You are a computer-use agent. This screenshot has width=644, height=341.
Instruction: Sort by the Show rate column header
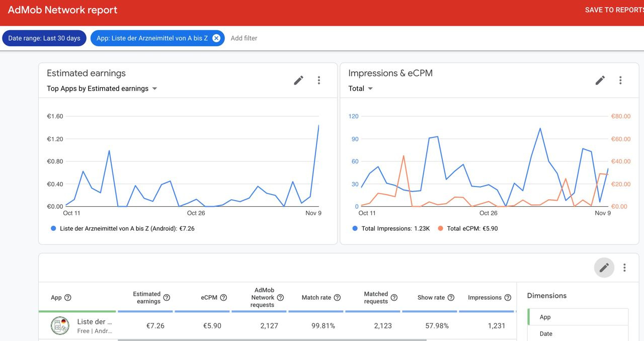coord(431,298)
